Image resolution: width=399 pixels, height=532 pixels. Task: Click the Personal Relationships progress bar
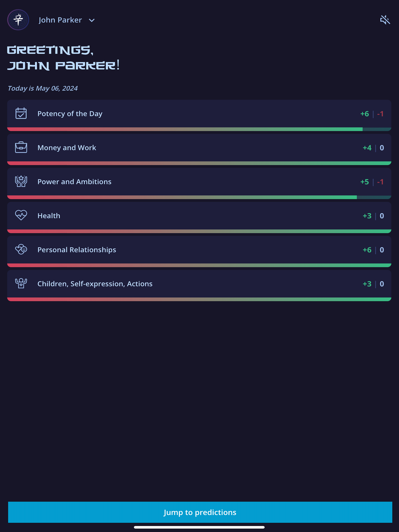(199, 265)
